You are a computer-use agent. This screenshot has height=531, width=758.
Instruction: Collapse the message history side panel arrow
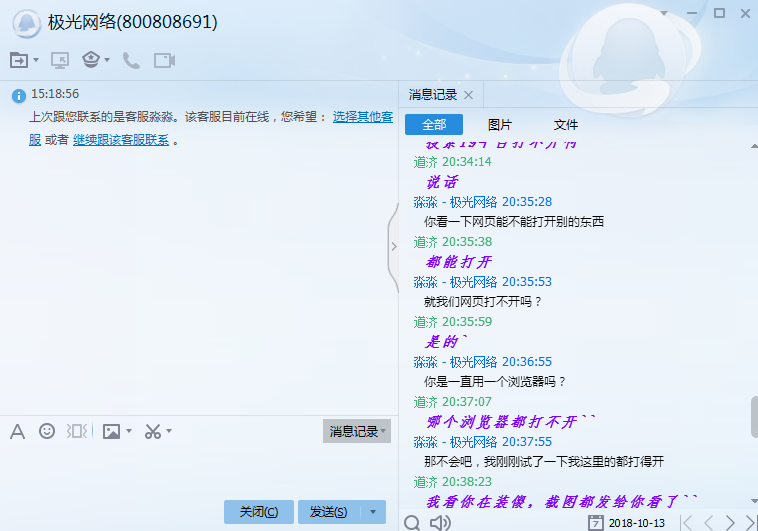pyautogui.click(x=393, y=246)
